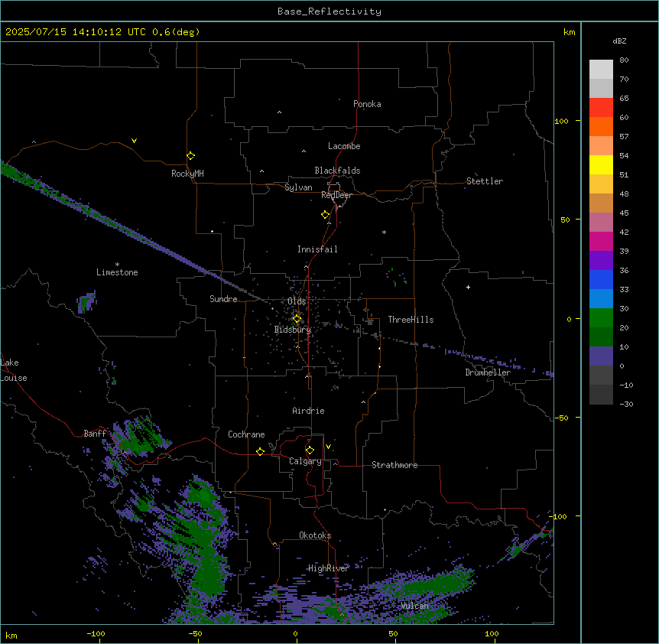Image resolution: width=659 pixels, height=644 pixels.
Task: Select the -30 value on the dBZ scale
Action: (x=626, y=405)
